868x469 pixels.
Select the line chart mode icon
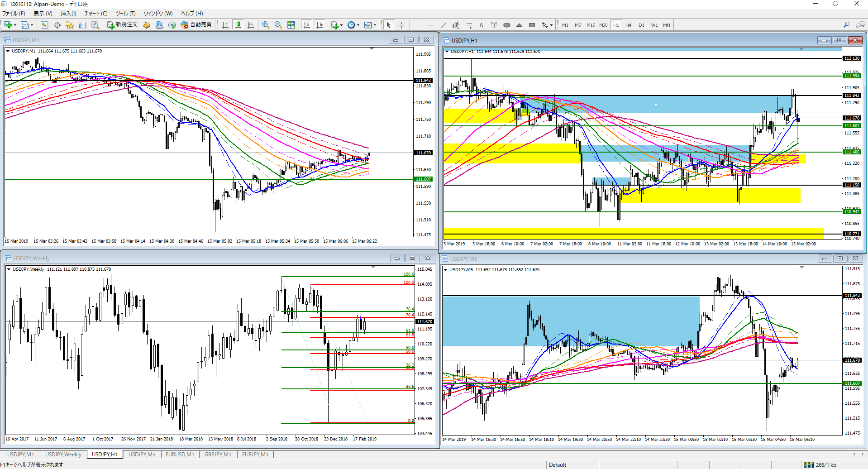pyautogui.click(x=251, y=25)
